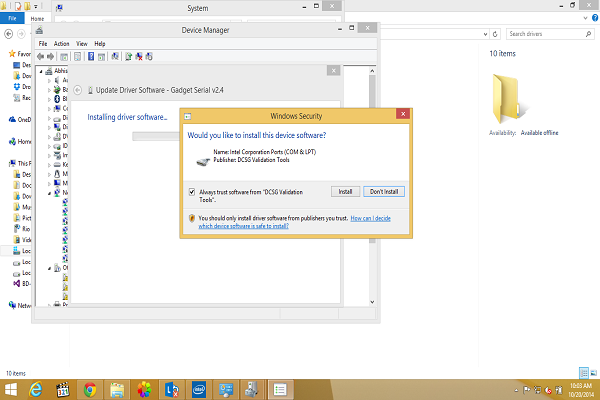Screen dimensions: 600x400
Task: Switch Explorer to details view icon
Action: (584, 372)
